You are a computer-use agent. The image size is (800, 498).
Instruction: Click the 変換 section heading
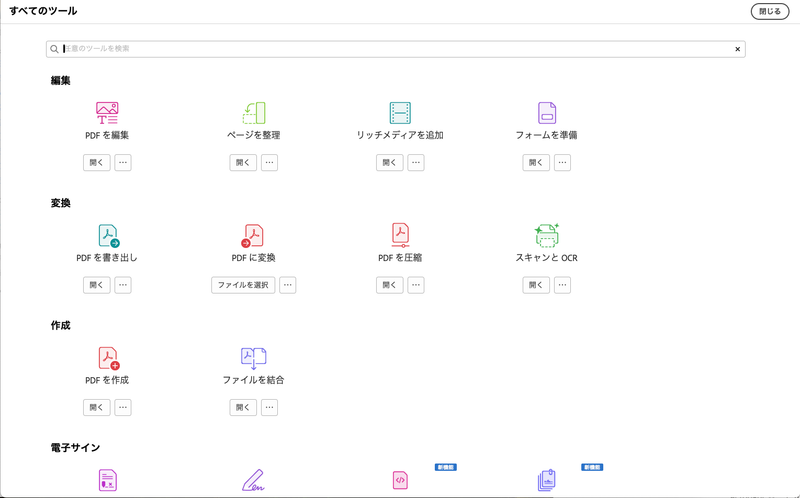61,203
